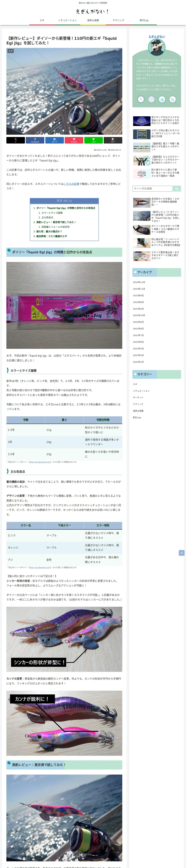This screenshot has width=186, height=868.
Task: Jump to TOC item 耐久性：最大の弱点か？
Action: (49, 231)
